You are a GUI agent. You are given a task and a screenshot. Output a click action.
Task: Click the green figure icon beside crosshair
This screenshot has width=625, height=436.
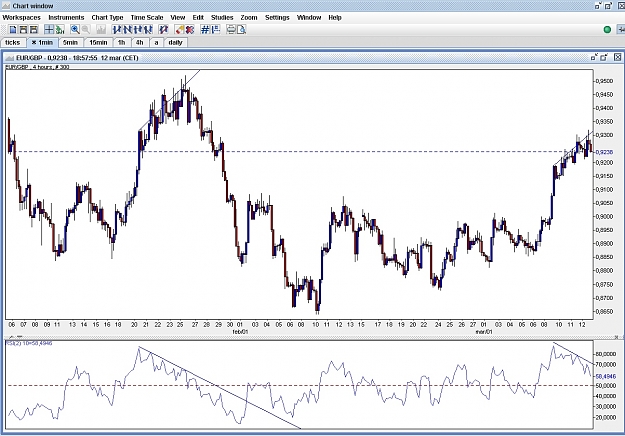click(59, 29)
